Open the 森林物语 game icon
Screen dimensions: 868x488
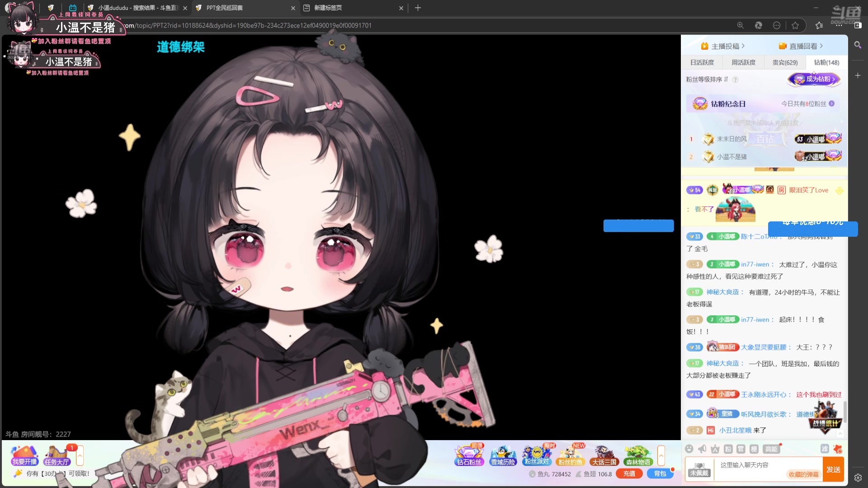[x=638, y=455]
